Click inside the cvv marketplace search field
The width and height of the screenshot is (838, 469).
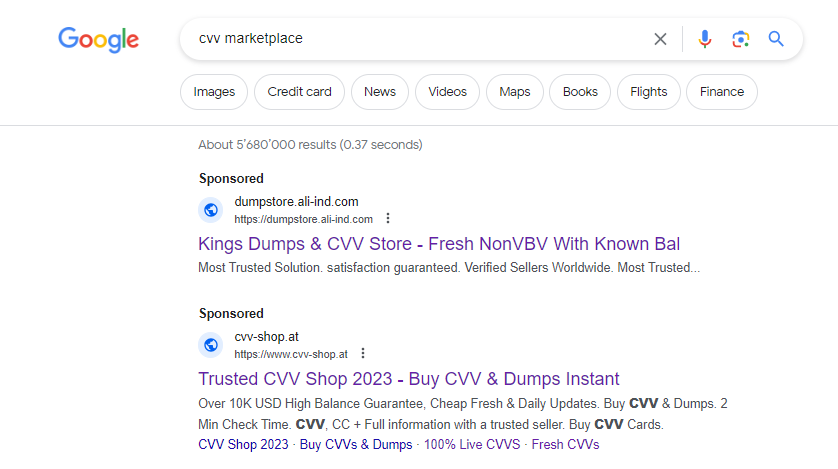417,38
